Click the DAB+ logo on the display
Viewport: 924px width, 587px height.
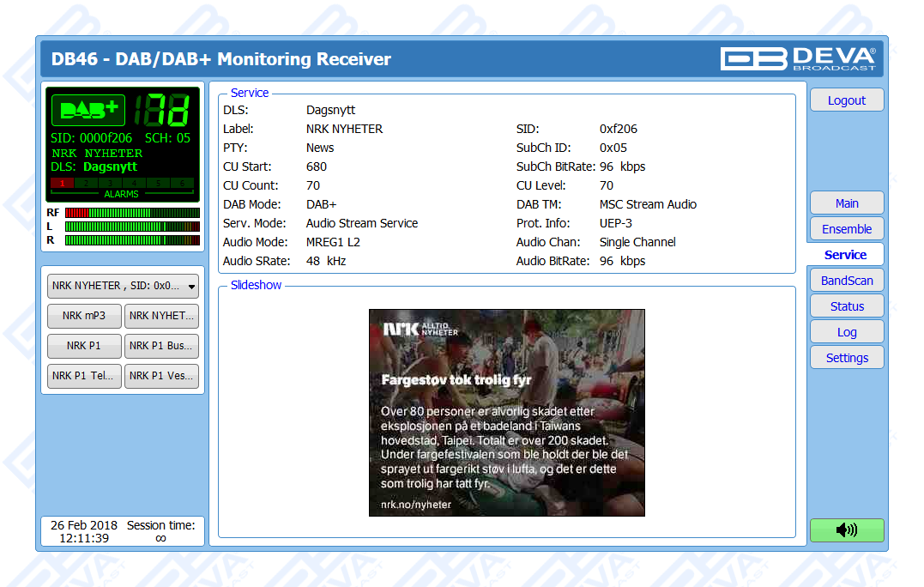pyautogui.click(x=88, y=110)
